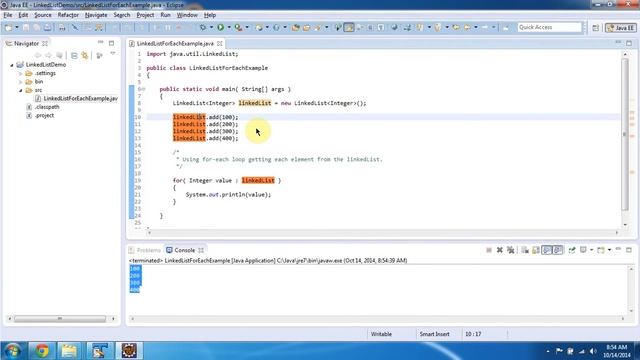The width and height of the screenshot is (640, 360).
Task: Open Display Selected Console dropdown arrow
Action: [591, 250]
